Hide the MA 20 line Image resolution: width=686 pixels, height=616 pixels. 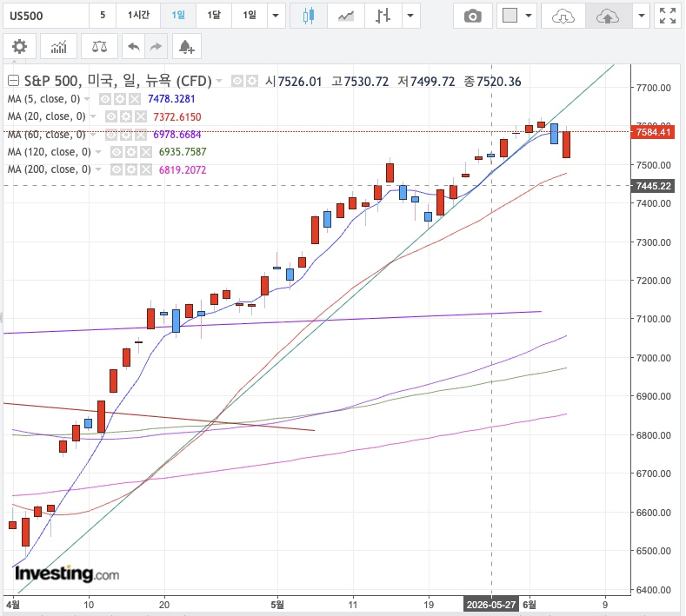pos(111,116)
